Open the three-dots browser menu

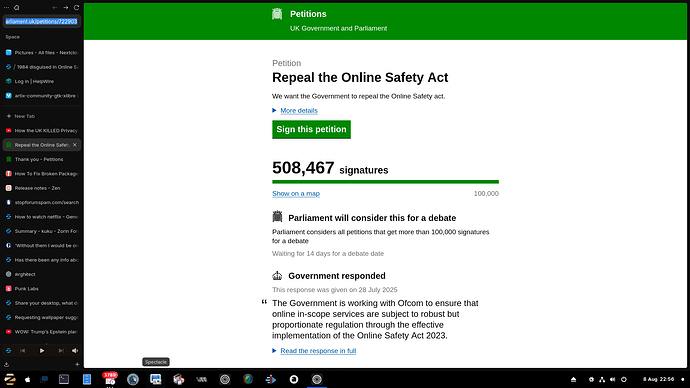7,7
